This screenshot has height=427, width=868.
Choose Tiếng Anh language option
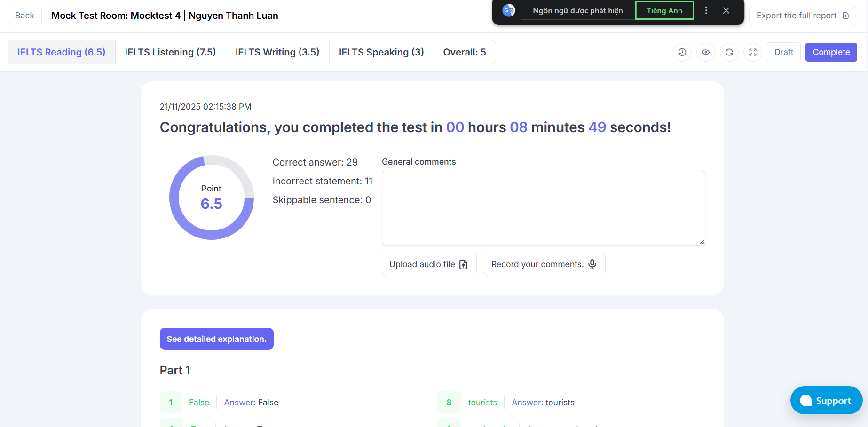pos(664,10)
